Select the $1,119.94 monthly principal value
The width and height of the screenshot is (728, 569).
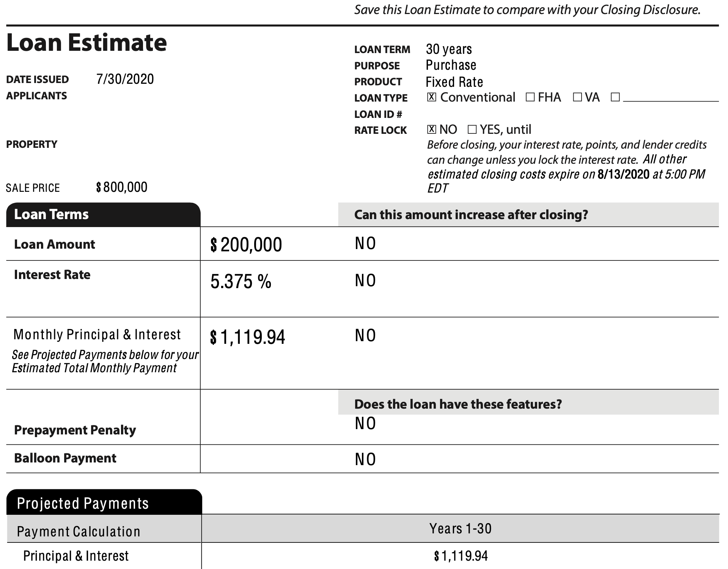click(x=247, y=337)
